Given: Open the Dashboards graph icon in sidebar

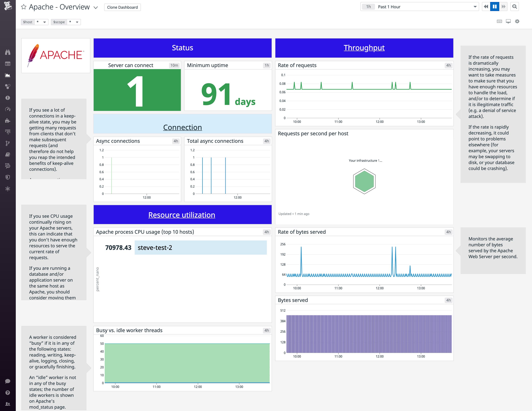Looking at the screenshot, I should pyautogui.click(x=8, y=75).
